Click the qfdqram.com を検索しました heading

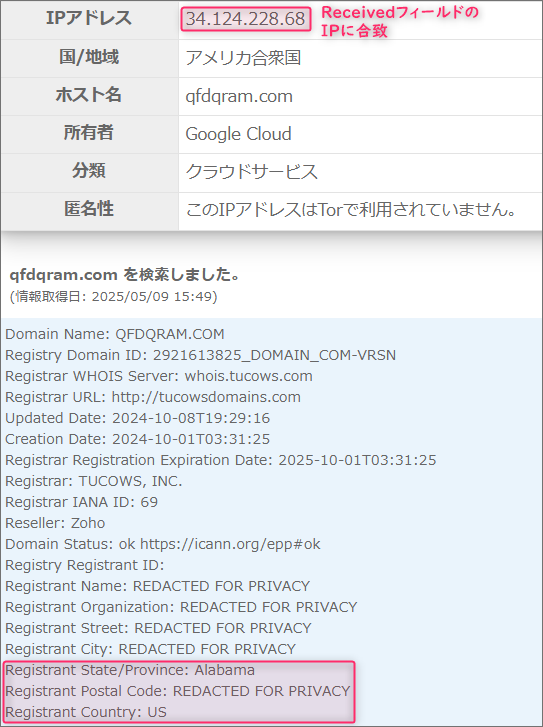[x=125, y=274]
